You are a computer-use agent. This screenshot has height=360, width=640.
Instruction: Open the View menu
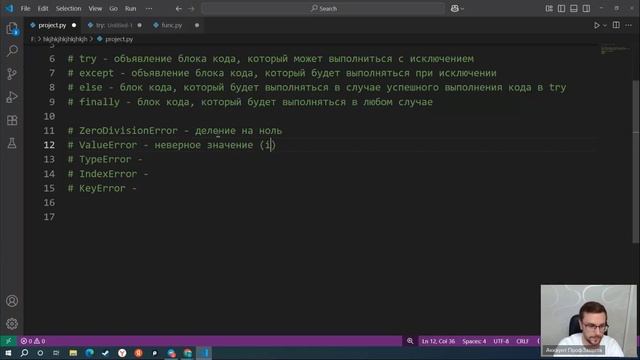click(95, 9)
